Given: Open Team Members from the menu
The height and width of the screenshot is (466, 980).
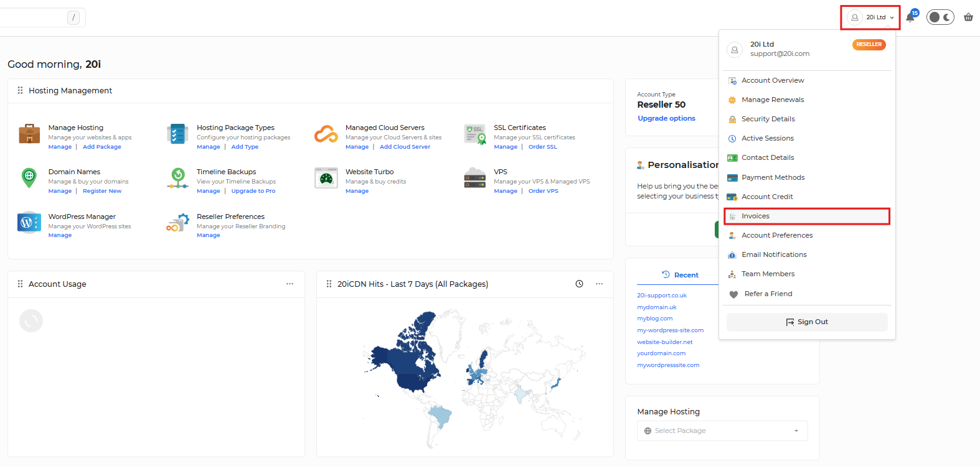Looking at the screenshot, I should click(x=807, y=274).
